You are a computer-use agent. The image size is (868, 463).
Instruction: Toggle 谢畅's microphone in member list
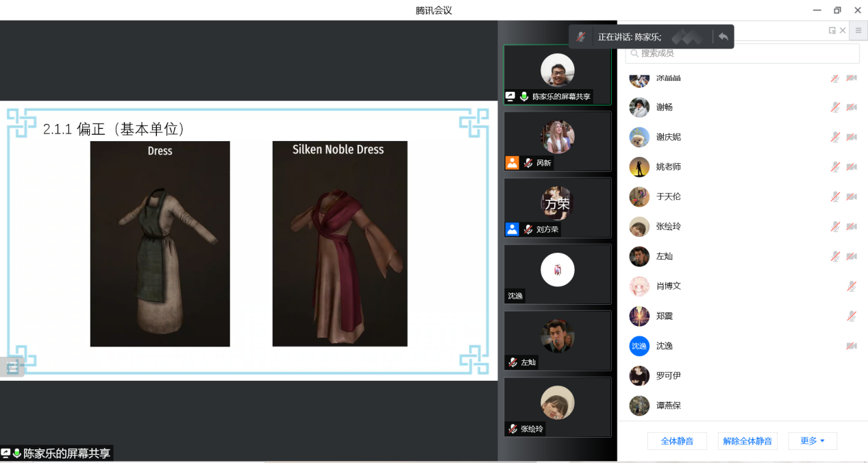(x=835, y=107)
